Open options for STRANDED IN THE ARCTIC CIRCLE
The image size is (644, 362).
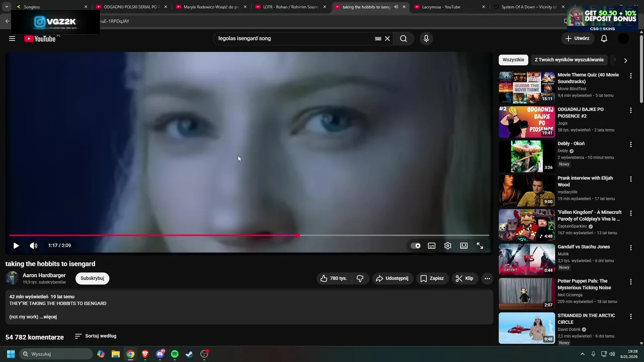(631, 317)
